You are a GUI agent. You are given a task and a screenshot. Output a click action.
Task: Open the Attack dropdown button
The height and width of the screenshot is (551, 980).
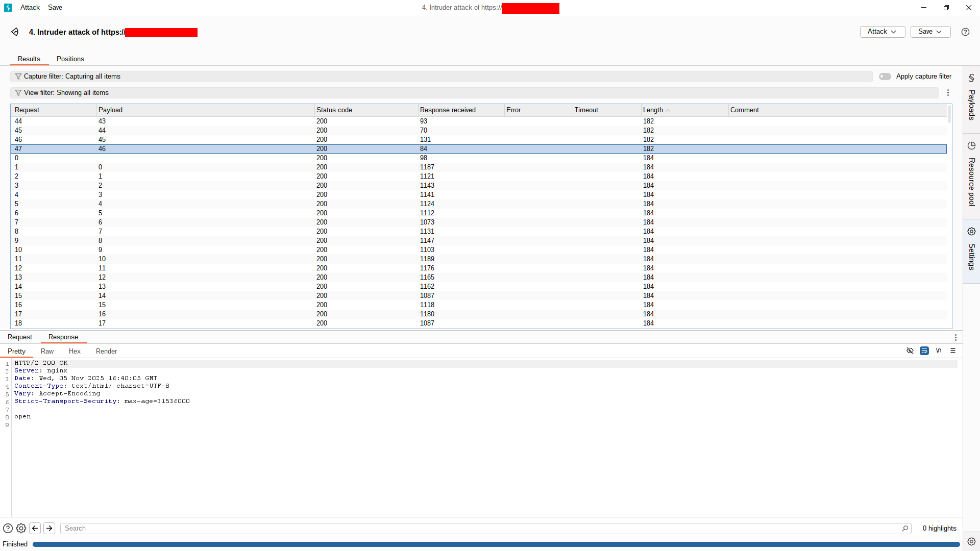point(882,31)
